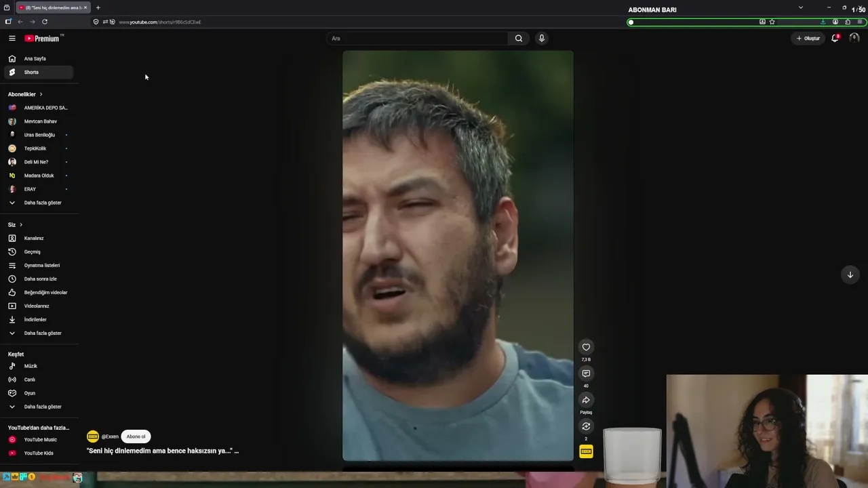Open ERAY subscription channel
The height and width of the screenshot is (488, 868).
(38, 189)
